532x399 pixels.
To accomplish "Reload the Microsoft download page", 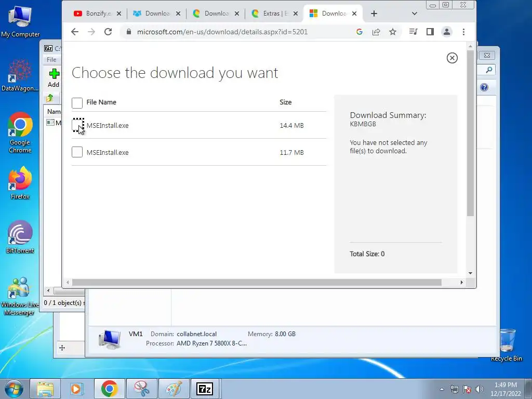I will [x=108, y=32].
